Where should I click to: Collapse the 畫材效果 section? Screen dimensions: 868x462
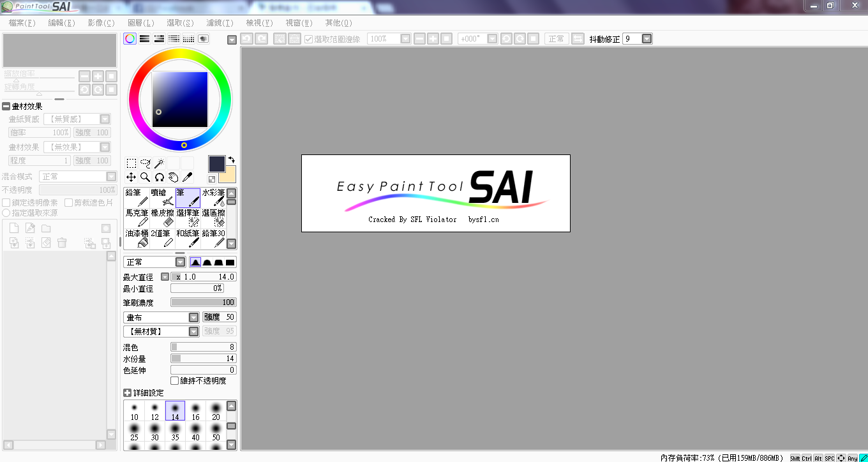pos(6,107)
